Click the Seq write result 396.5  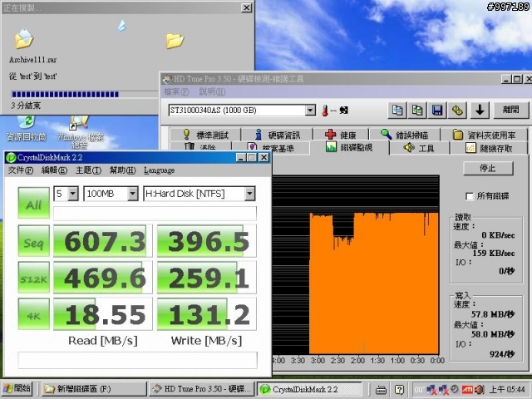tap(207, 241)
